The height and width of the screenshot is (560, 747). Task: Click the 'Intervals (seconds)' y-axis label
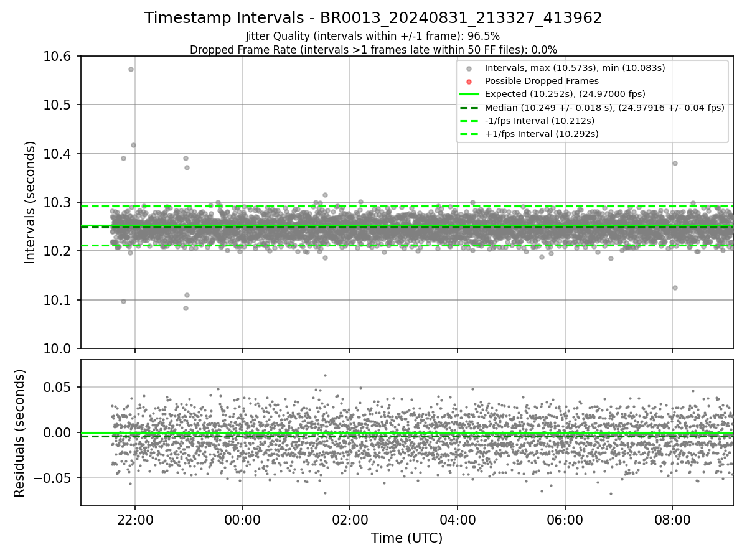click(x=31, y=202)
